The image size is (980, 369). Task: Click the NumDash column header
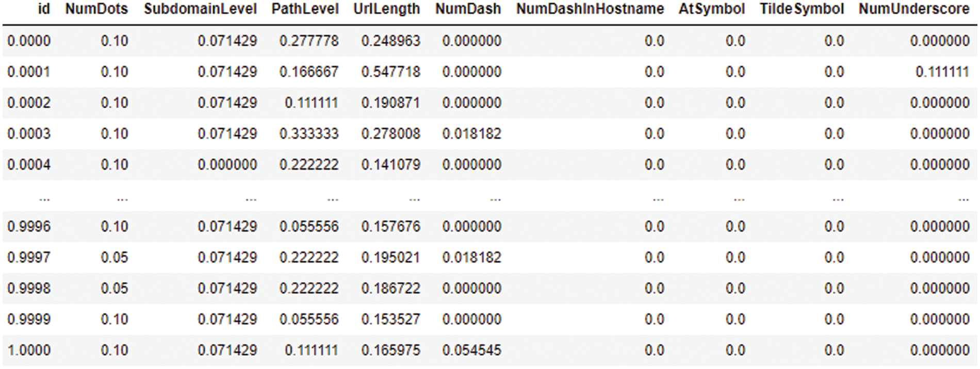(468, 9)
